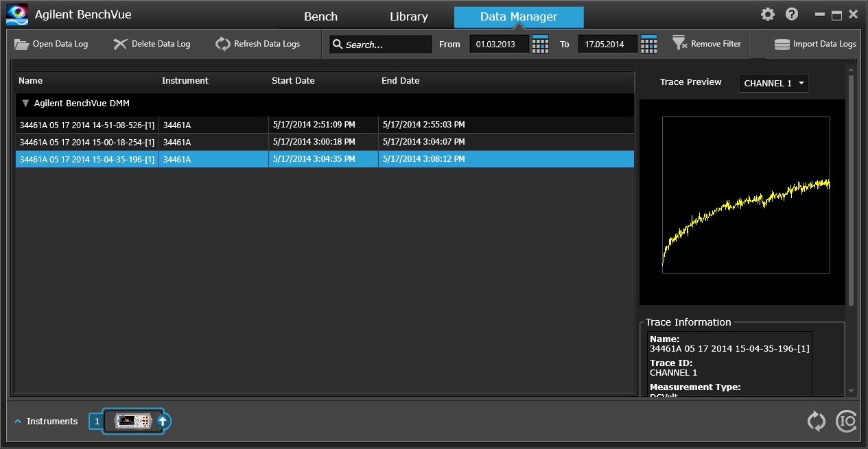
Task: Click end date 5/17/2014 3:04:07 PM
Action: [x=423, y=142]
